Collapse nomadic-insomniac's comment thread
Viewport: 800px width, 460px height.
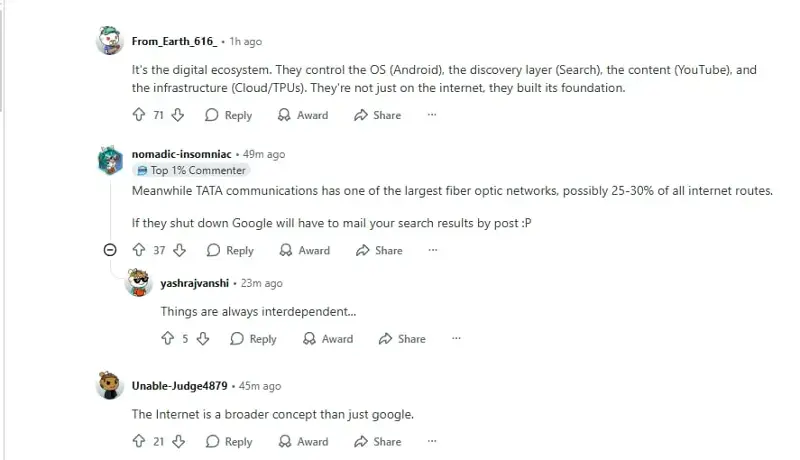click(110, 250)
